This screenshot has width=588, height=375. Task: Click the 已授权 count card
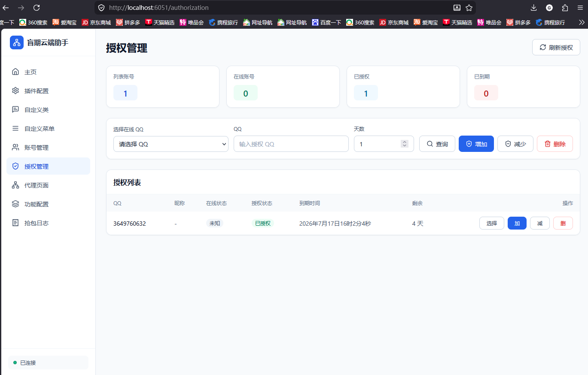[403, 87]
